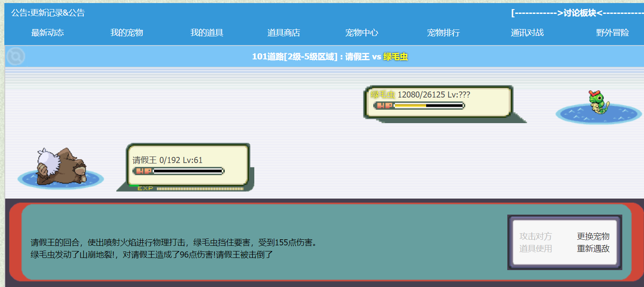
Task: Go to 宠物中心
Action: (362, 33)
